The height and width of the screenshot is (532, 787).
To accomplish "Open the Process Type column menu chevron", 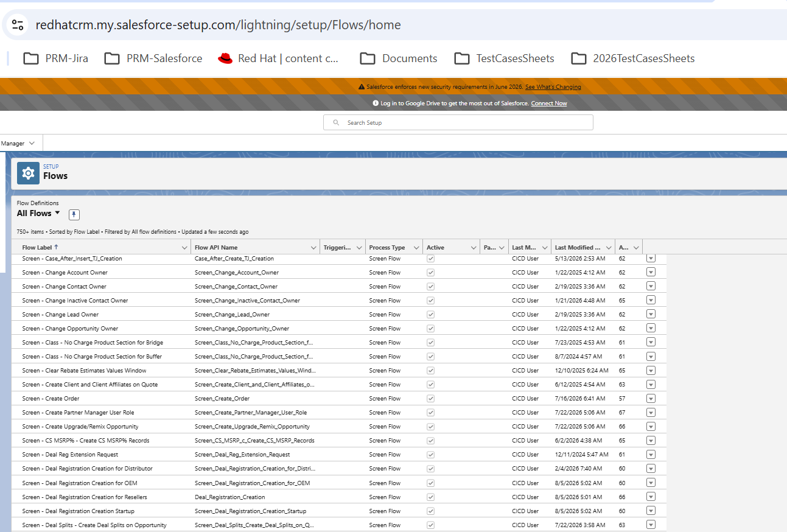I will [x=417, y=248].
